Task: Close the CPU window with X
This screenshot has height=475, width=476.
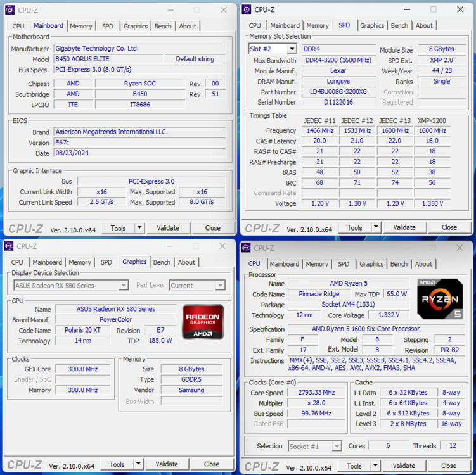Action: click(460, 248)
